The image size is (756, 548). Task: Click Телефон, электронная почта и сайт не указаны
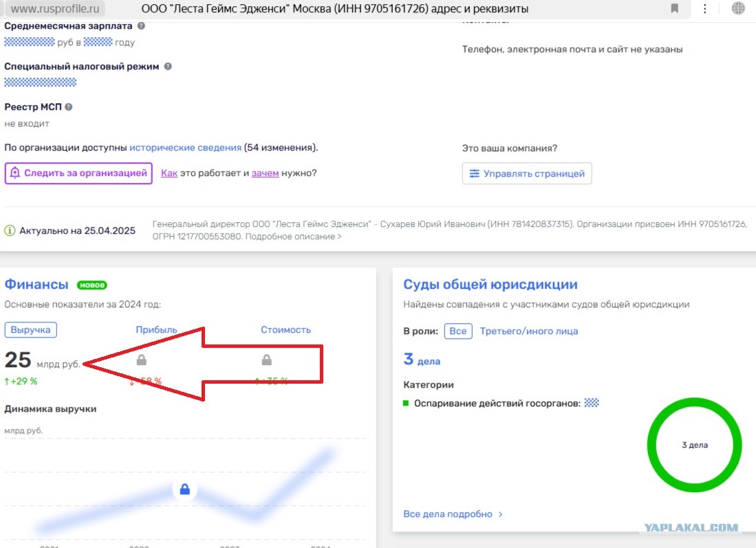tap(572, 49)
